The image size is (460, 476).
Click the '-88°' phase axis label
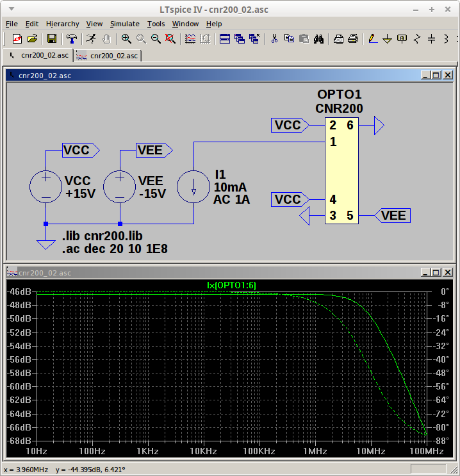tap(443, 441)
